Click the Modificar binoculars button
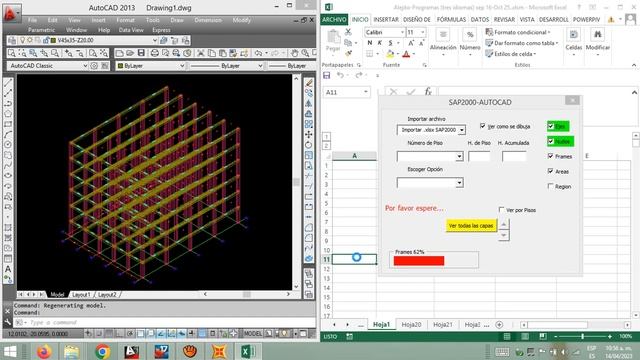Viewport: 640px width, 360px height. [598, 41]
